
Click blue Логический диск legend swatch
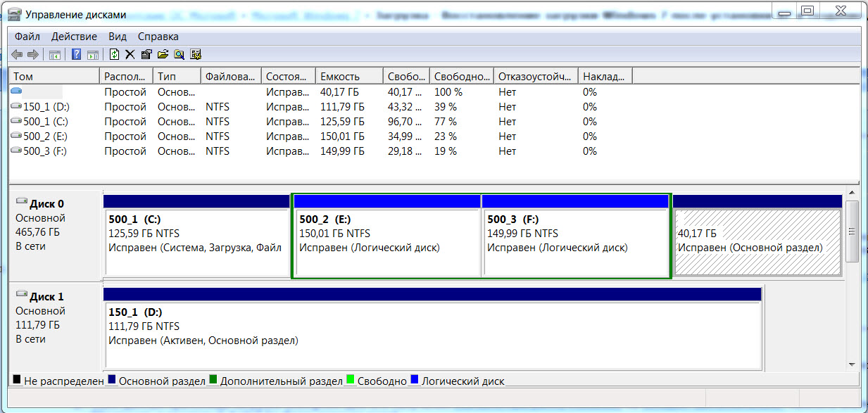point(414,379)
